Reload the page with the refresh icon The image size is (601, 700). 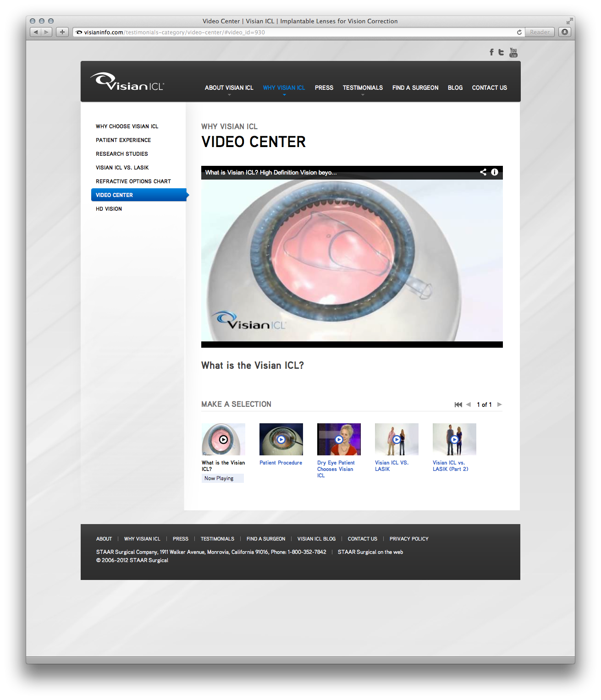(x=519, y=32)
